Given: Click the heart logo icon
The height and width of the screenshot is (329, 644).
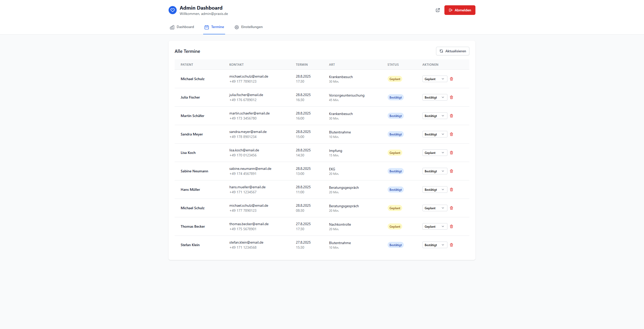Looking at the screenshot, I should [x=173, y=10].
